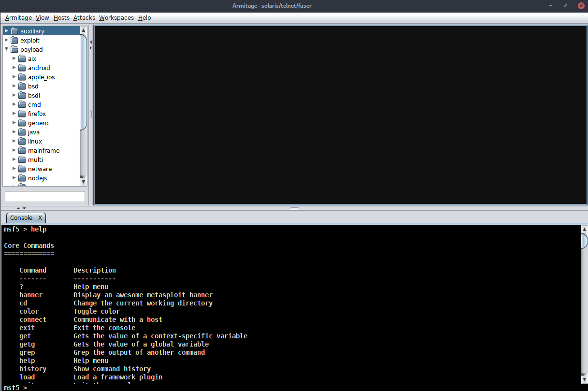Select the firefox payloads folder
The image size is (588, 391).
36,114
